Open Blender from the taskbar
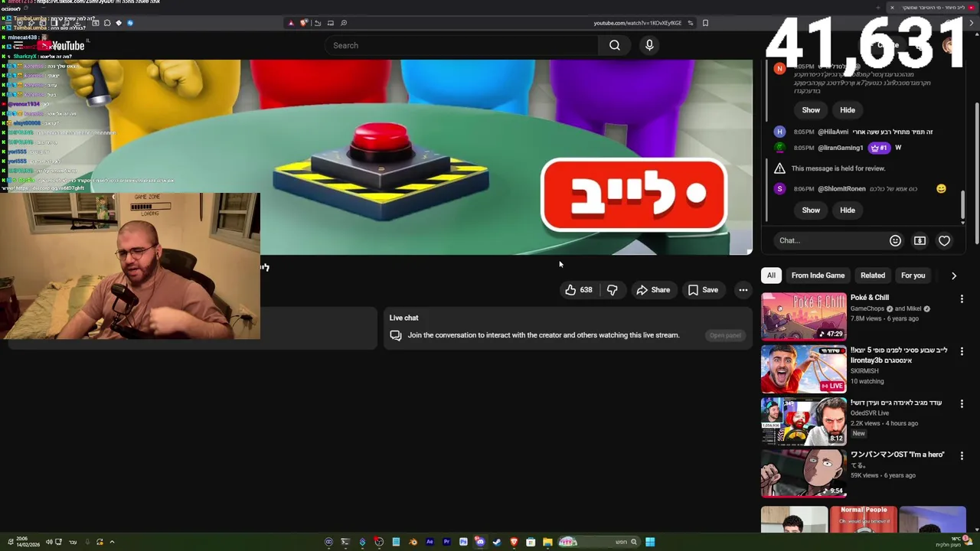This screenshot has height=551, width=980. 413,542
